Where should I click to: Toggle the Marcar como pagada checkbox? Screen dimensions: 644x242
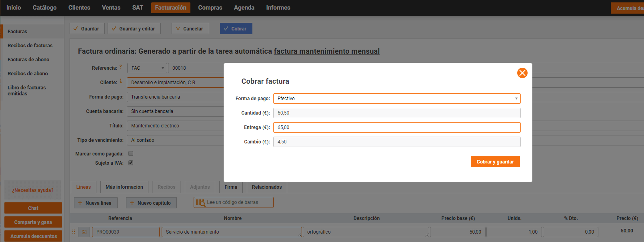click(131, 153)
